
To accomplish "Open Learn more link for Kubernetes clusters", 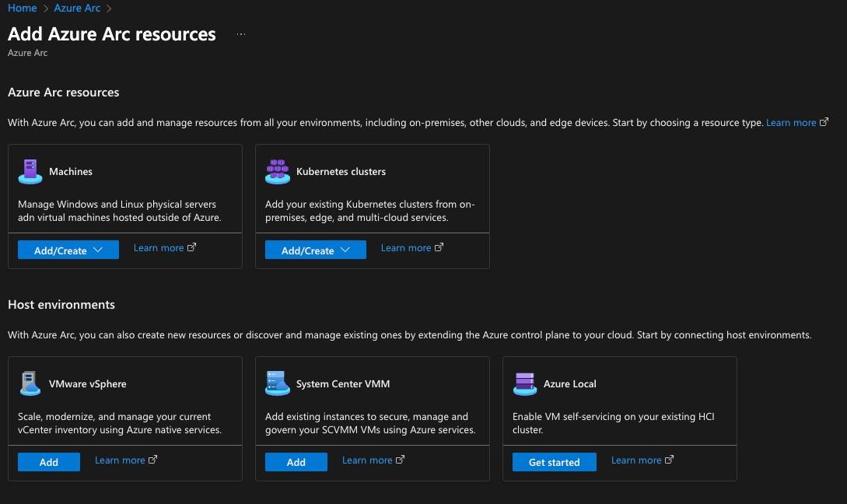I will (406, 248).
